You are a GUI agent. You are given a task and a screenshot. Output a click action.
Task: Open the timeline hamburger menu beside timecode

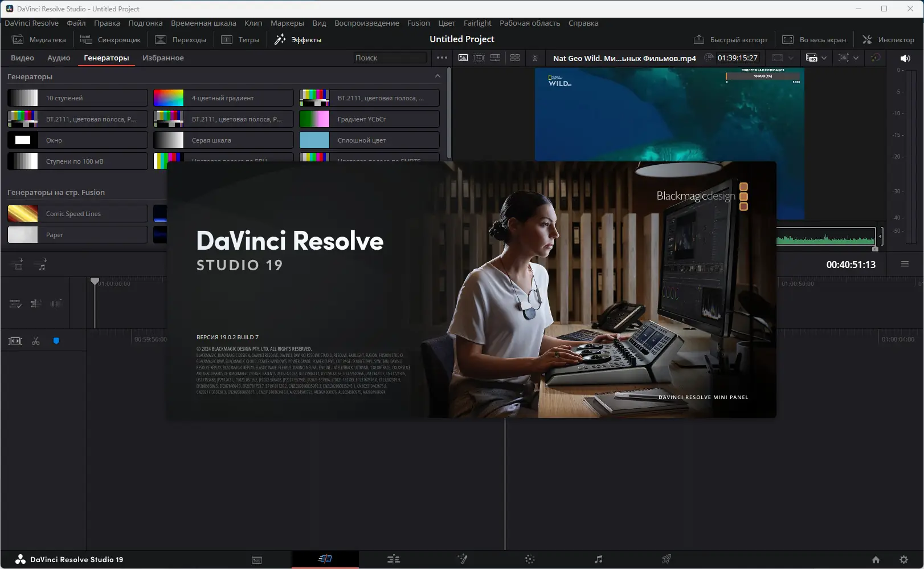(905, 264)
